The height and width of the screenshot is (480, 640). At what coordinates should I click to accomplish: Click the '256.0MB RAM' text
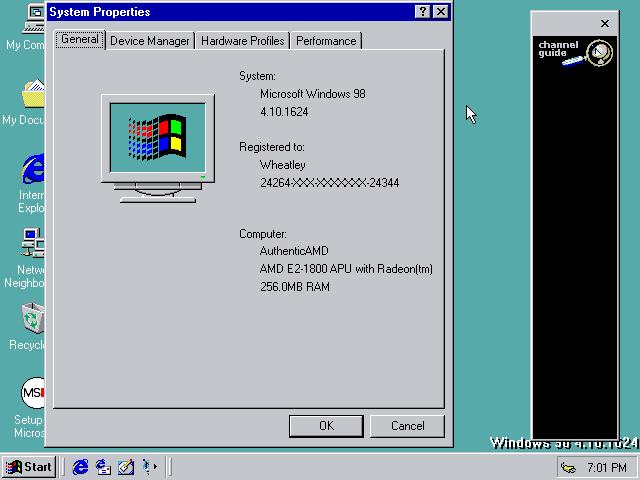[295, 287]
